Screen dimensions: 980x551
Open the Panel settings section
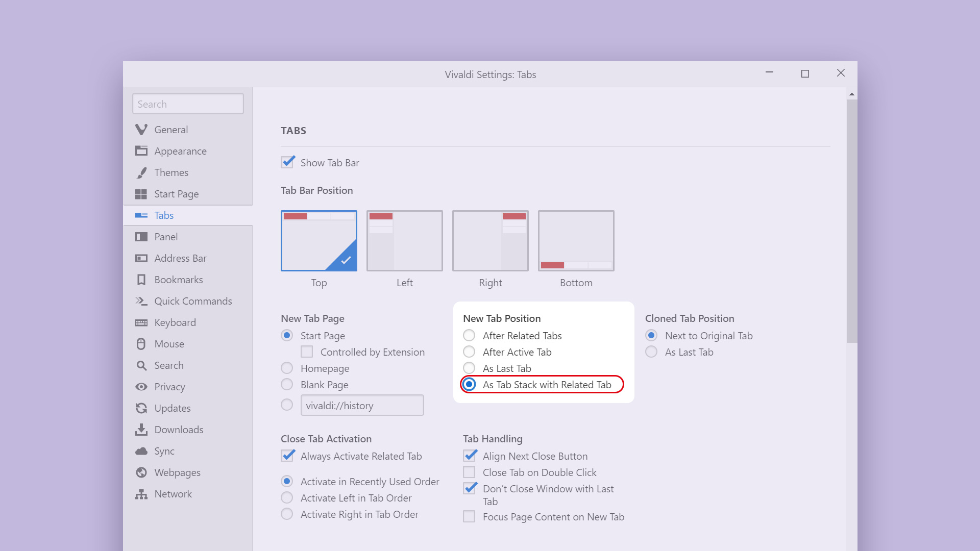pos(165,236)
